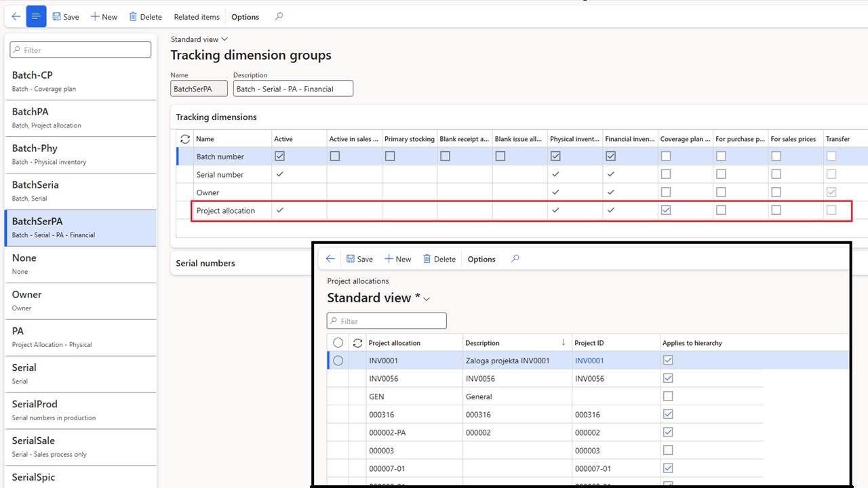Click Save in the main toolbar
868x488 pixels.
tap(66, 17)
